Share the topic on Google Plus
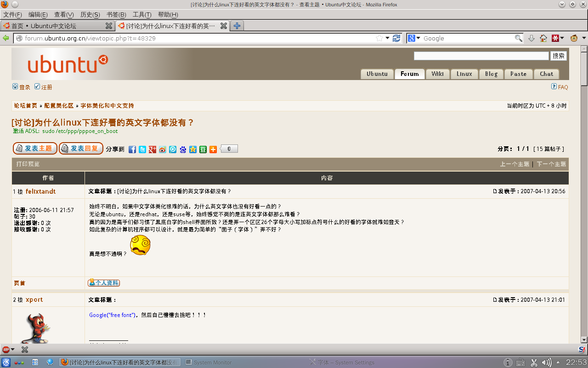Screen dimensions: 588x368 (153, 149)
